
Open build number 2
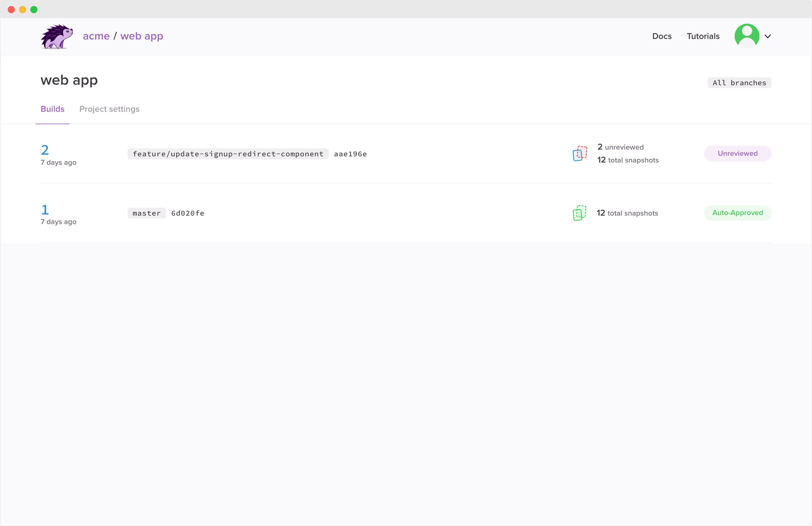[x=45, y=150]
